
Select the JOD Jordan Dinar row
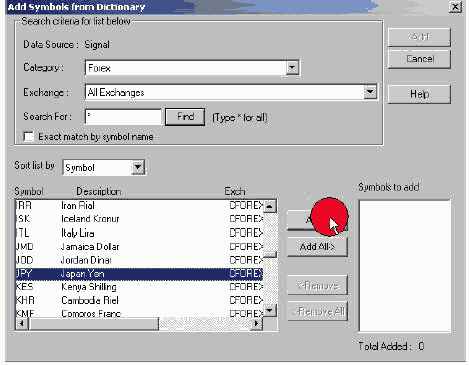click(139, 260)
